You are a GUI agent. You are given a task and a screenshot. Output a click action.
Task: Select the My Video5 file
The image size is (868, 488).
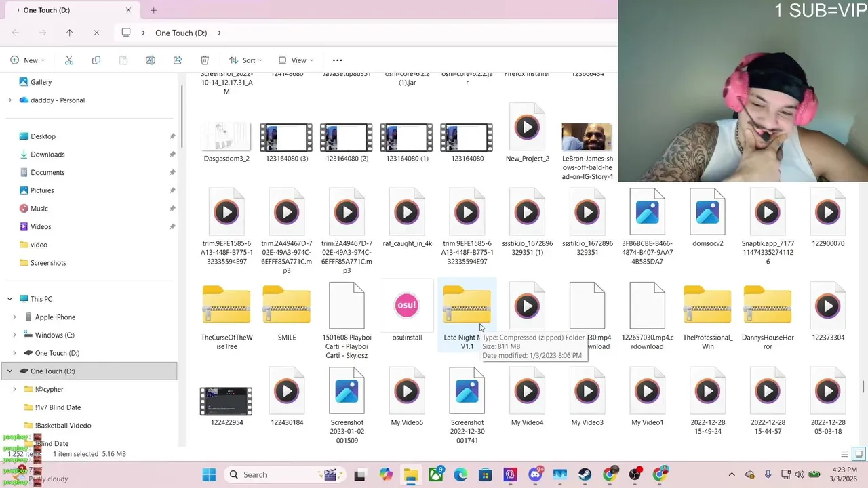407,397
